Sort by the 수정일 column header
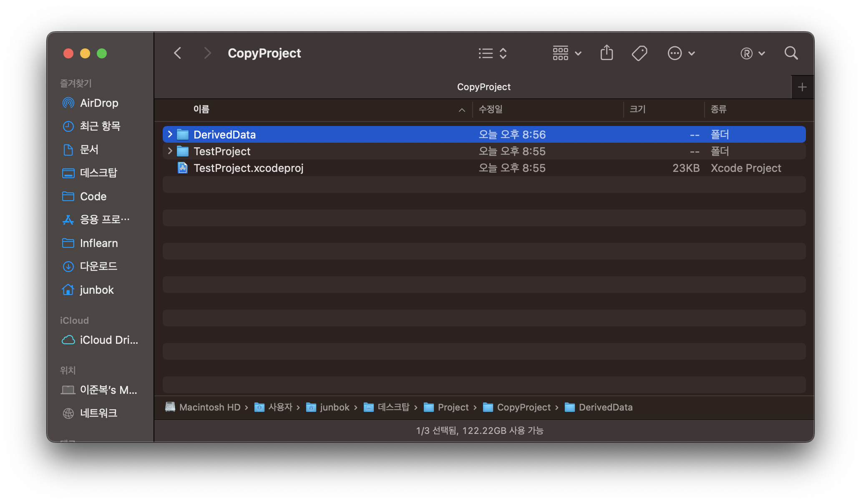861x504 pixels. tap(491, 109)
